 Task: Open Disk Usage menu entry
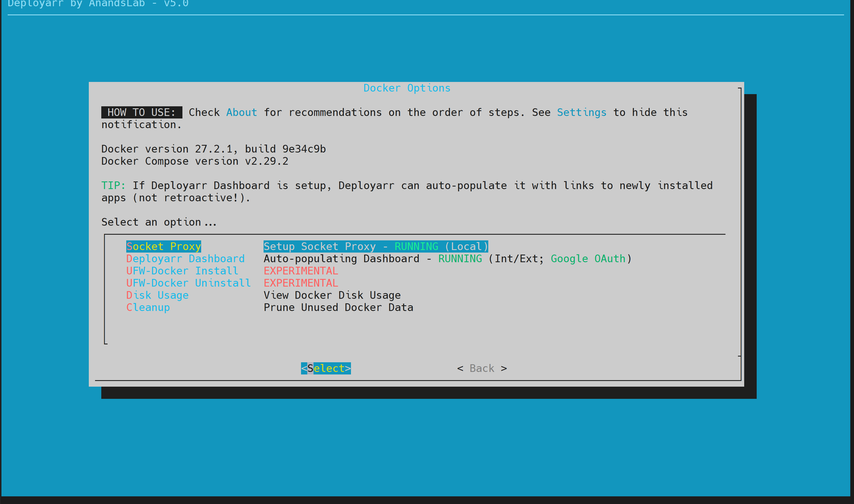pos(157,295)
